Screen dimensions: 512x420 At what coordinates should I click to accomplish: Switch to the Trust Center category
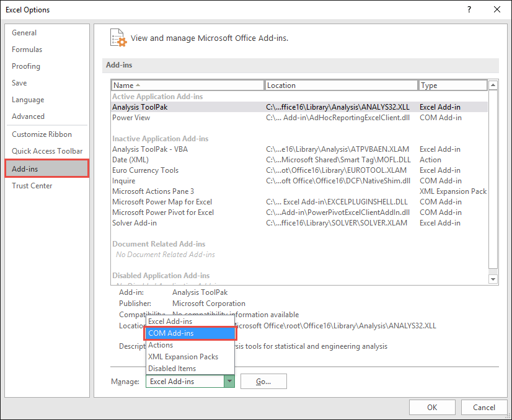point(32,185)
